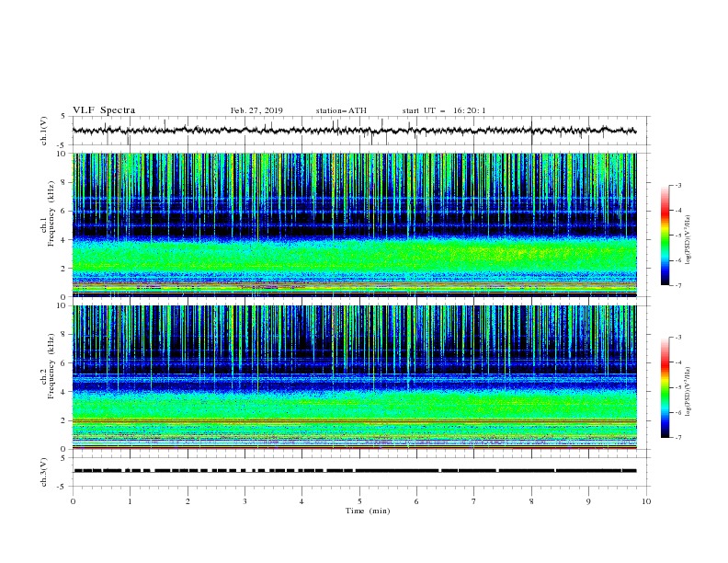Image resolution: width=728 pixels, height=563 pixels.
Task: Click the ch.1 frequency tick label "8"
Action: (x=64, y=182)
